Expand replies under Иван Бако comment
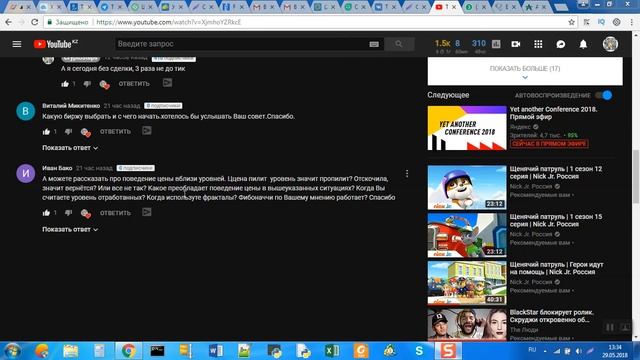Image resolution: width=640 pixels, height=360 pixels. pos(70,229)
